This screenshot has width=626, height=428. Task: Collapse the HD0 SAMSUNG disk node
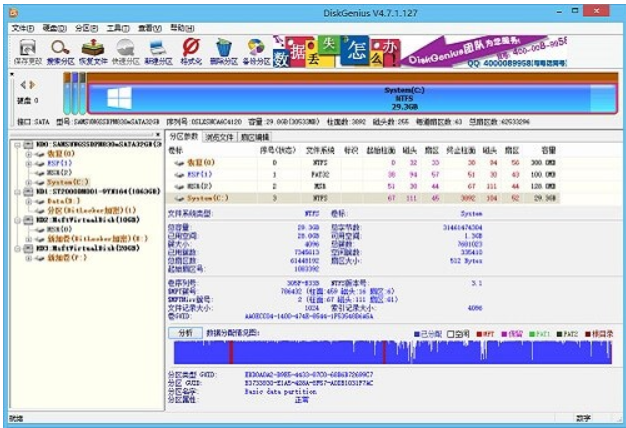pos(18,145)
